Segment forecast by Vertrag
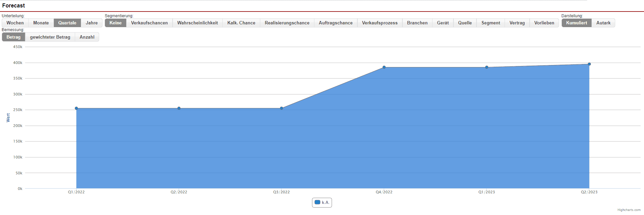644x215 pixels. [517, 23]
